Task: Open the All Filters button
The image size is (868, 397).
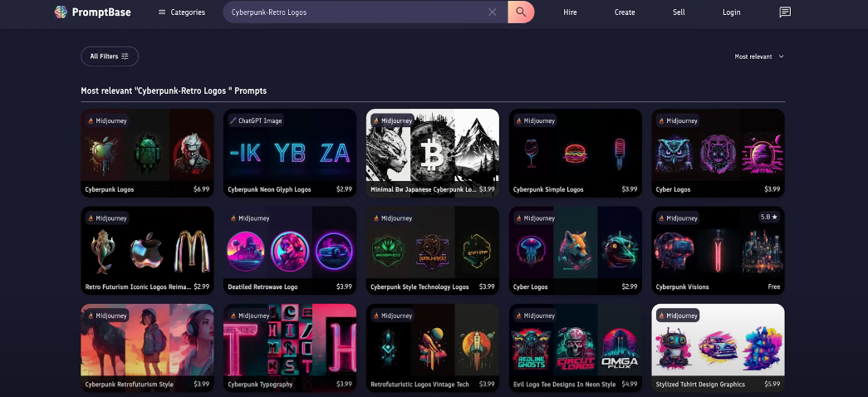Action: tap(110, 56)
